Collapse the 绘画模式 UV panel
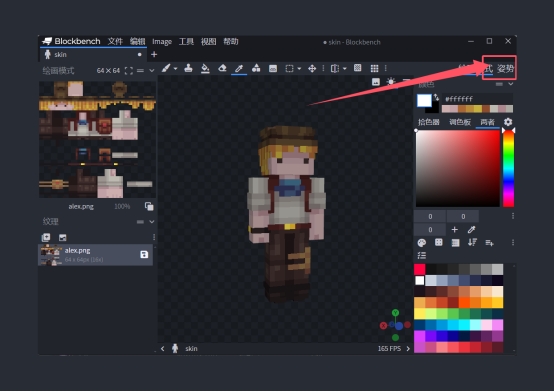Screen dimensions: 554x392 152,71
